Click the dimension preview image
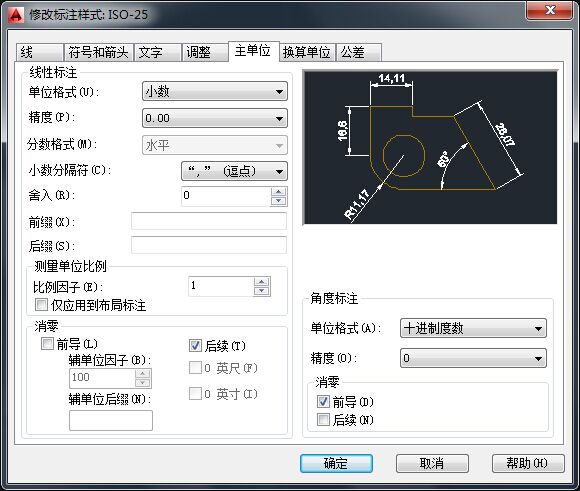 (x=430, y=147)
